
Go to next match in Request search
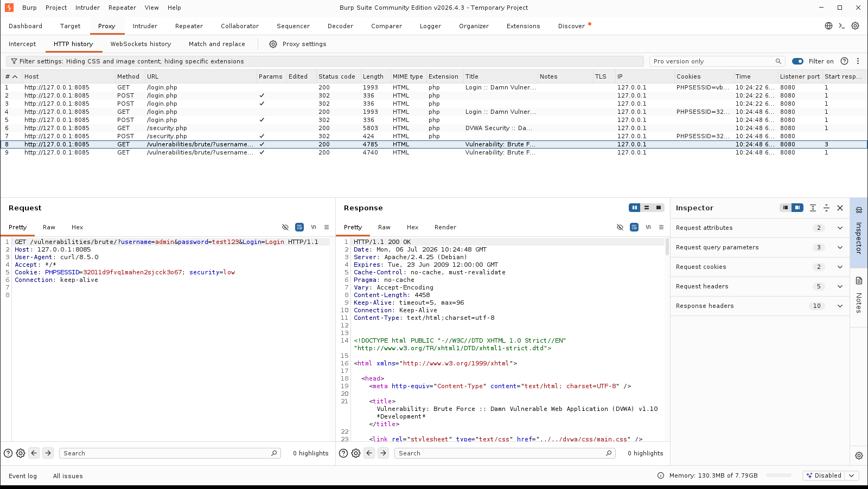point(48,453)
